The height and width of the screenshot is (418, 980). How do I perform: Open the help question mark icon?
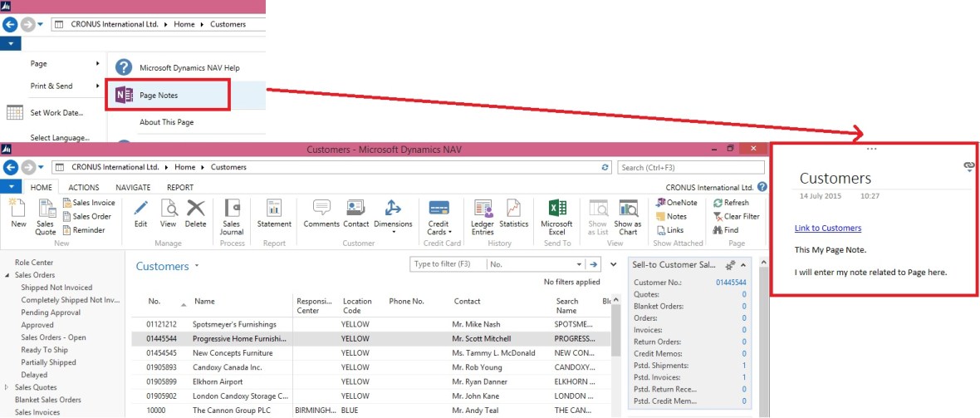[x=762, y=186]
